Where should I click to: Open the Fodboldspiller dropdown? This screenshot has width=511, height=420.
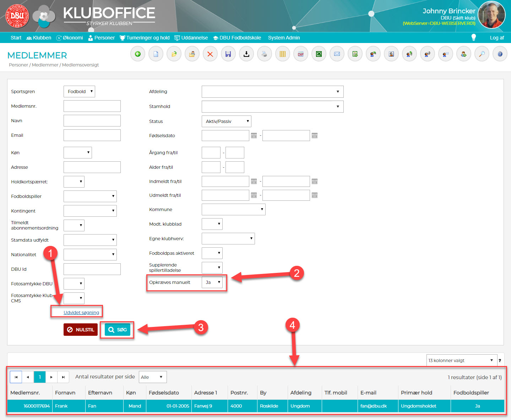[x=90, y=196]
